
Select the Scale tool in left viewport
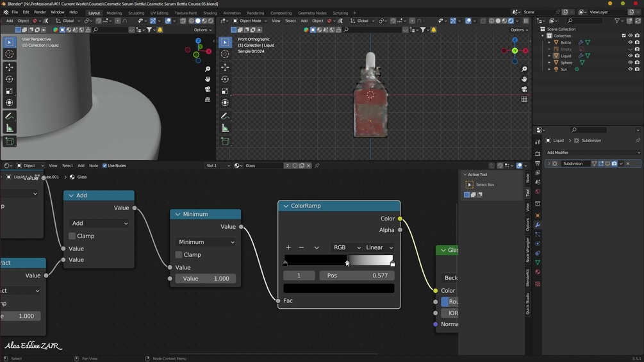(10, 91)
